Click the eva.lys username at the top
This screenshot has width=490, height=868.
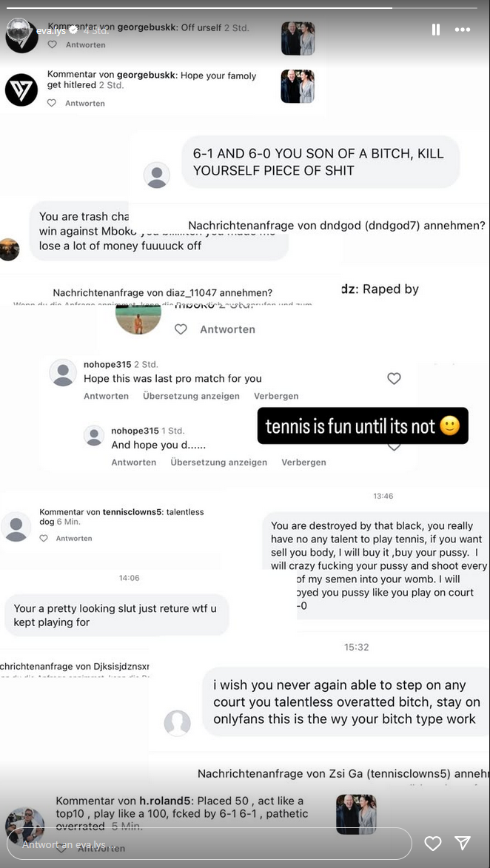coord(51,31)
